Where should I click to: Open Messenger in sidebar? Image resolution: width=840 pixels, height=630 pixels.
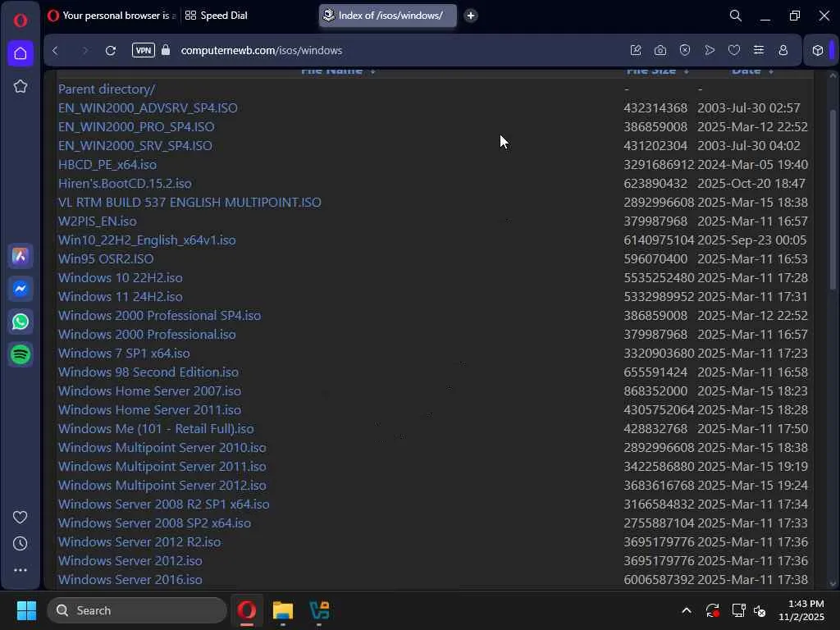click(21, 289)
